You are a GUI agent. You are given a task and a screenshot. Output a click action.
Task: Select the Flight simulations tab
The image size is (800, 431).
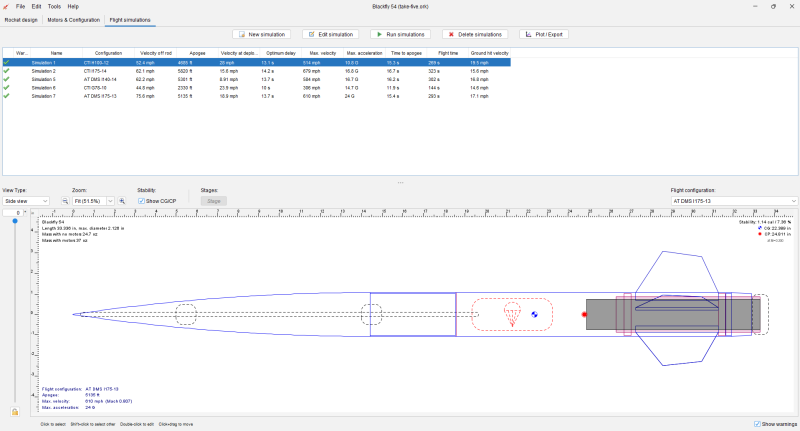click(x=130, y=20)
